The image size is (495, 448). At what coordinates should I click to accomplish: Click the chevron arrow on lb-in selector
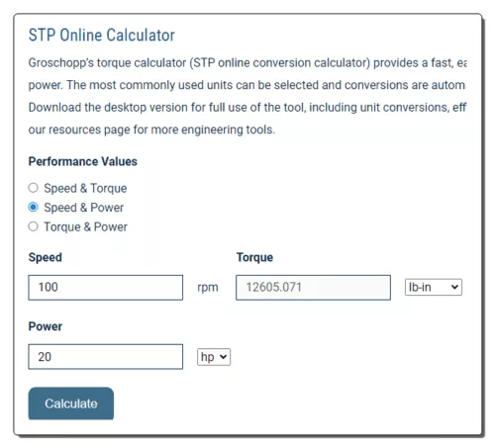pyautogui.click(x=454, y=287)
